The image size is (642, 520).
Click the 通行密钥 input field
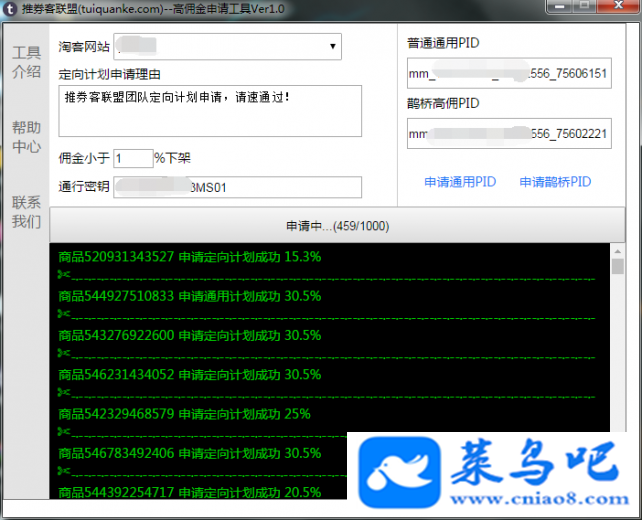click(x=237, y=188)
